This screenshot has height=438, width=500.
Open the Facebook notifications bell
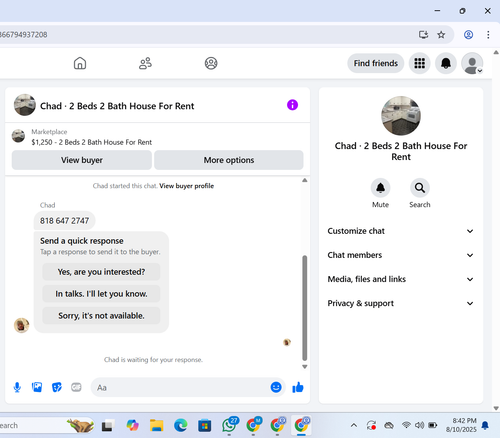pyautogui.click(x=446, y=63)
